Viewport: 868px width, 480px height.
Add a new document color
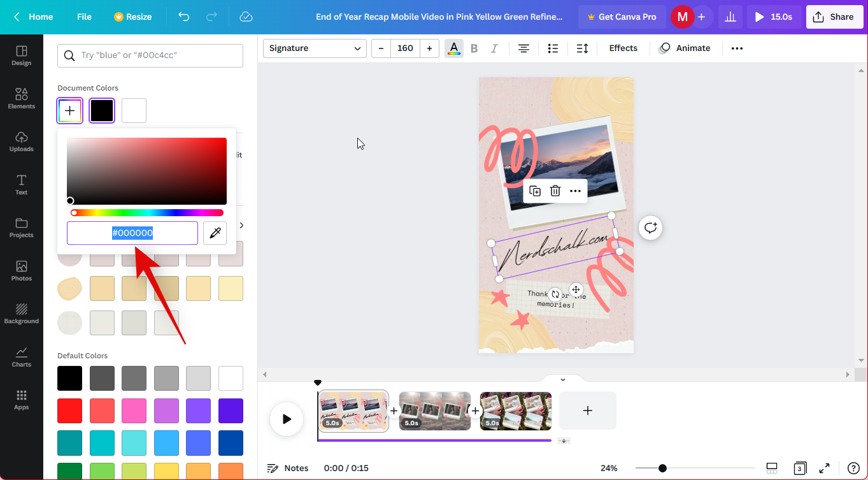70,110
